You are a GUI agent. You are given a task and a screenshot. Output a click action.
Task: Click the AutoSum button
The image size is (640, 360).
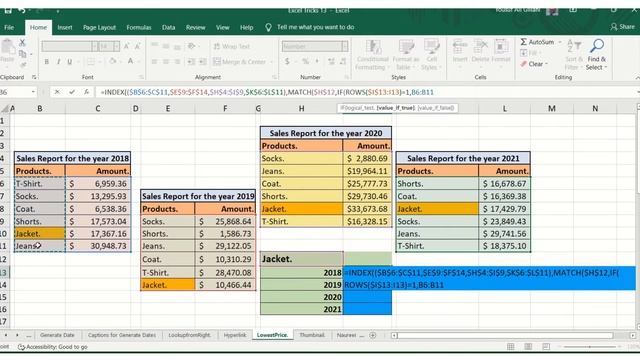(x=537, y=42)
